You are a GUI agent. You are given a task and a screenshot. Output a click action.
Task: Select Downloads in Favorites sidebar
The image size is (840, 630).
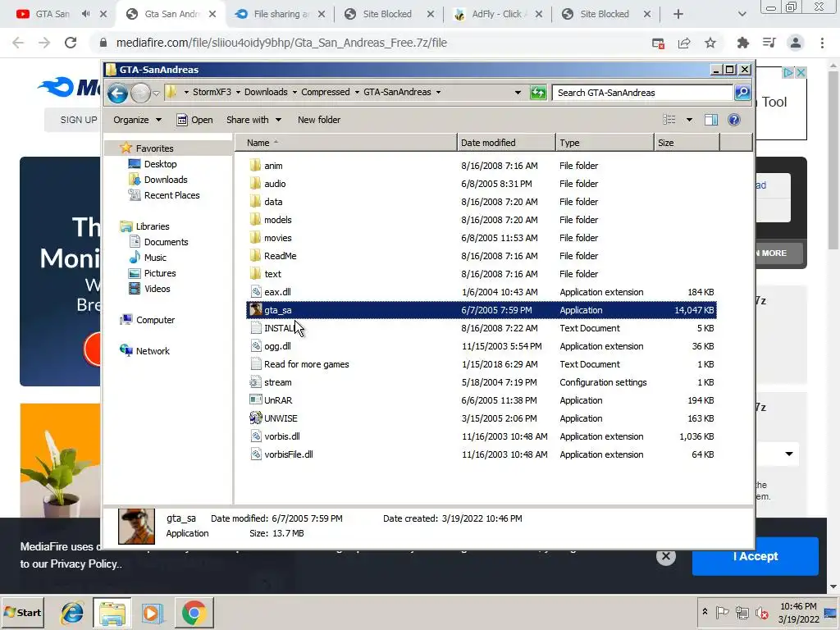click(166, 180)
